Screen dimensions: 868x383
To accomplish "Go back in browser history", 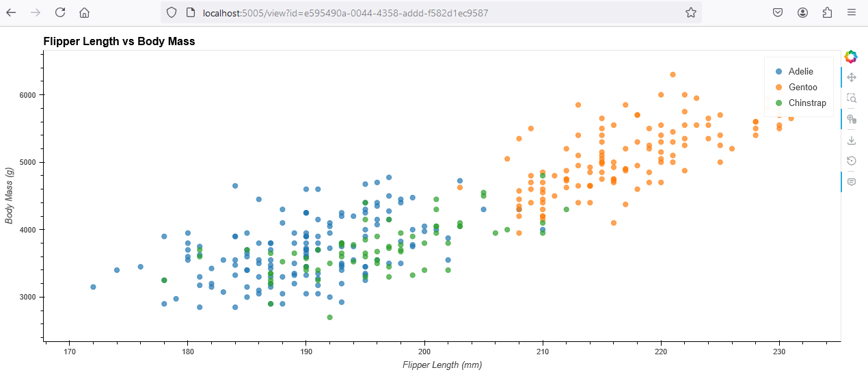I will (12, 12).
